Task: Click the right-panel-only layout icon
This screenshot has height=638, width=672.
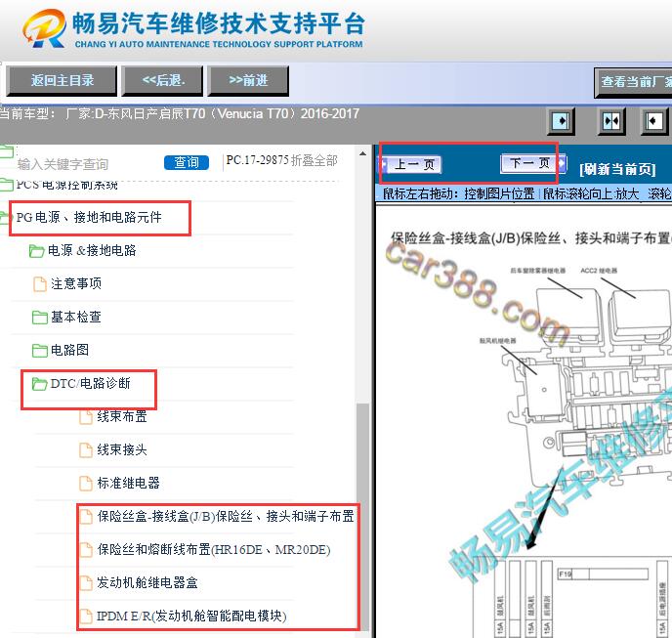Action: (653, 121)
